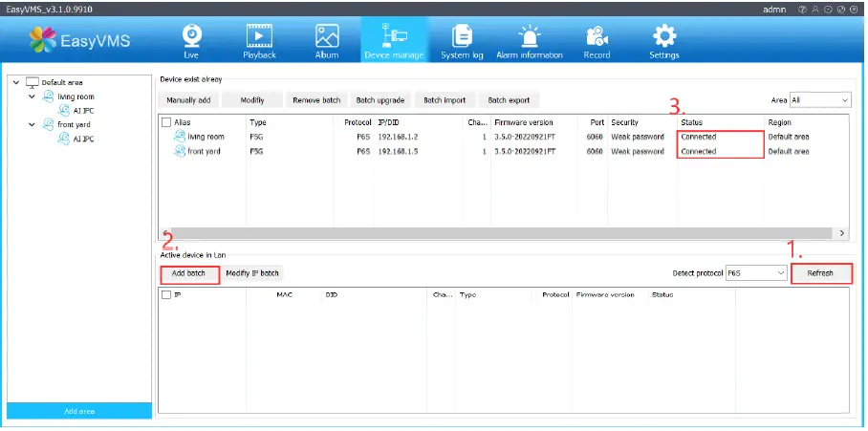Viewport: 868px width, 431px height.
Task: Click the living room device icon in table
Action: pos(180,136)
